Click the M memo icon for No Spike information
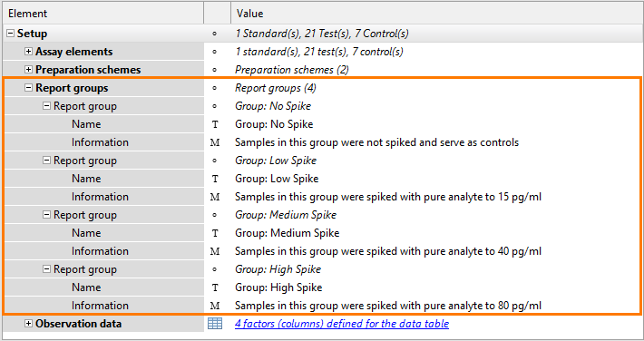Viewport: 644px width, 341px height. 215,142
